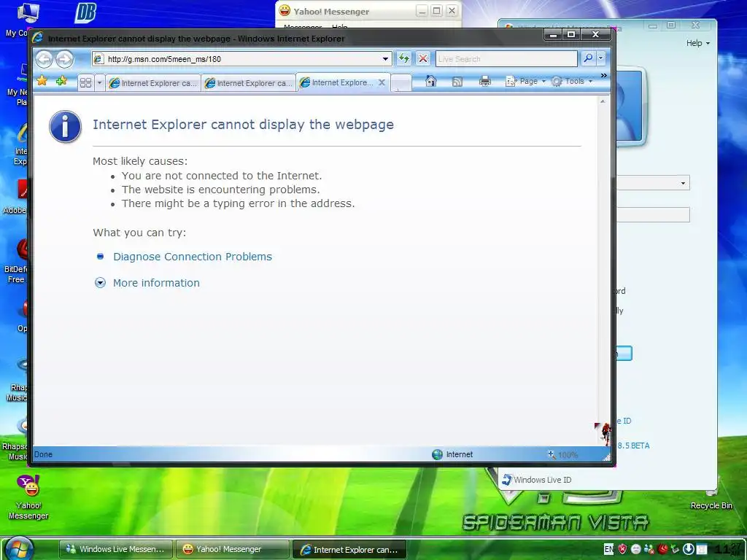Open the Recycle Bin desktop icon

click(711, 500)
